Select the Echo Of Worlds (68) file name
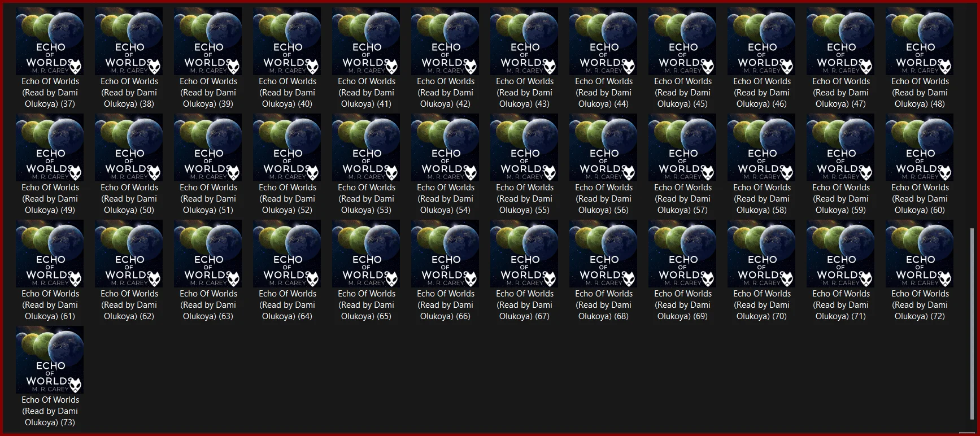Viewport: 980px width, 436px height. pos(603,305)
